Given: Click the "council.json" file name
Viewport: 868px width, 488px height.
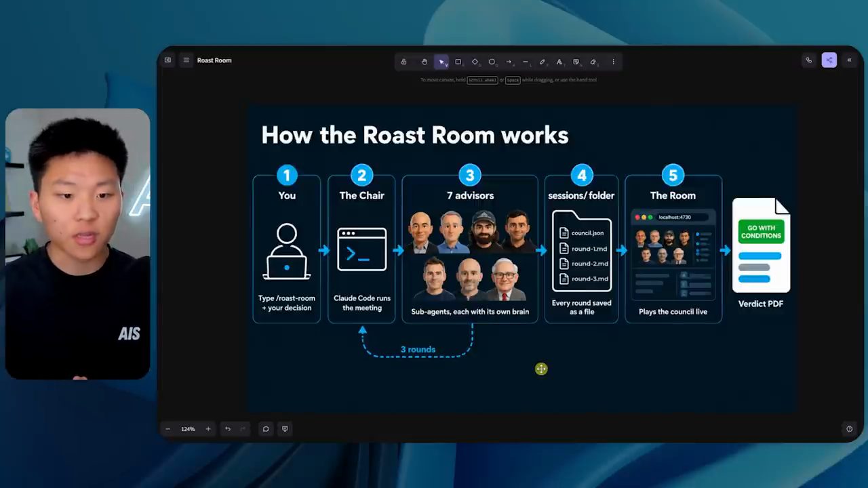Looking at the screenshot, I should (x=587, y=232).
